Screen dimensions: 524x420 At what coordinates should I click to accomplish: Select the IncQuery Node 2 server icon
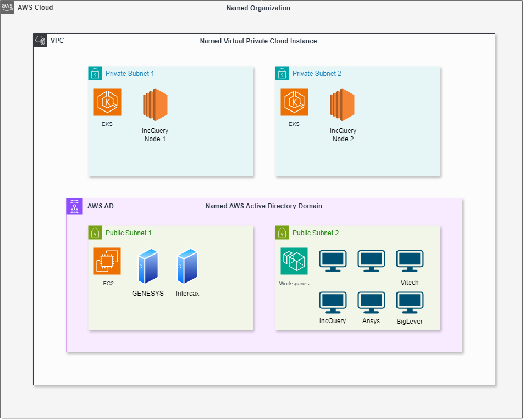click(343, 105)
